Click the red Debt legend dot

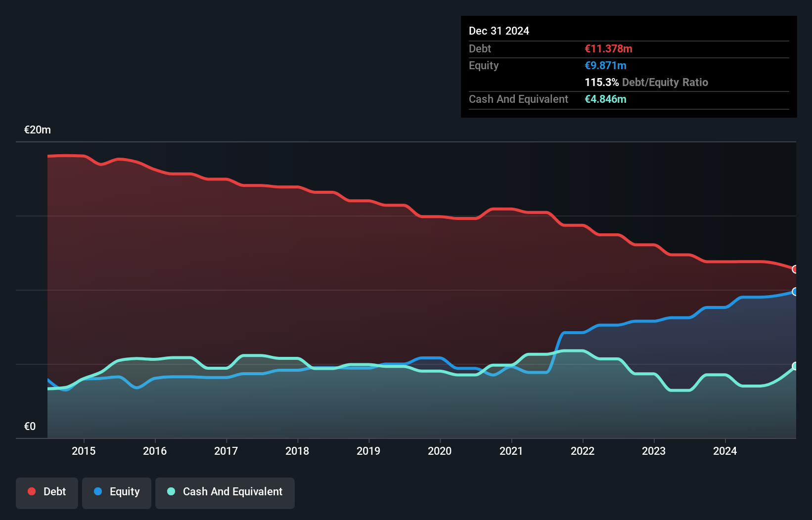(x=32, y=491)
